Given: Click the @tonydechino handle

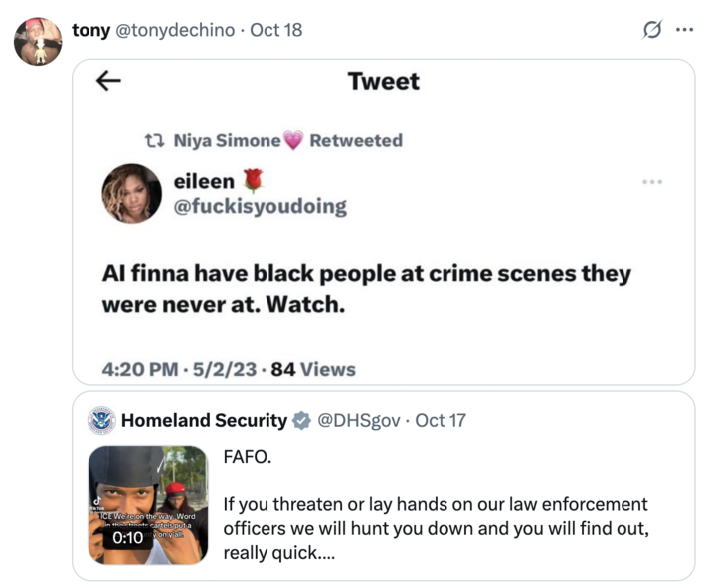Looking at the screenshot, I should 178,30.
